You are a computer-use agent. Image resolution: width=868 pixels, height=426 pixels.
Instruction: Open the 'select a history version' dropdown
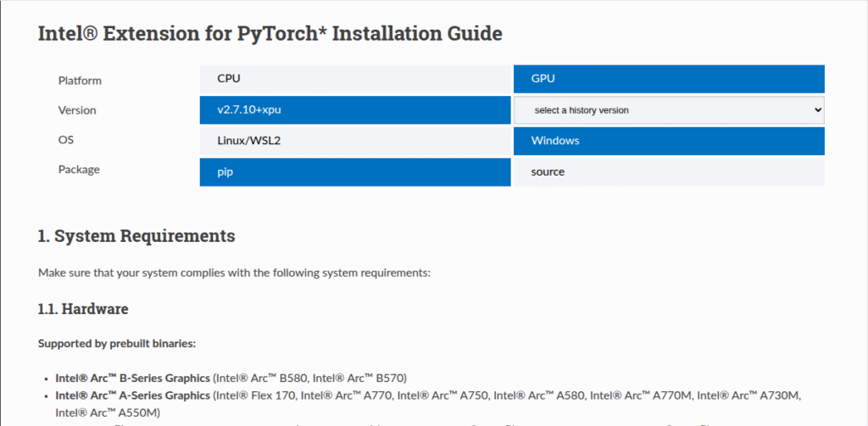tap(669, 110)
